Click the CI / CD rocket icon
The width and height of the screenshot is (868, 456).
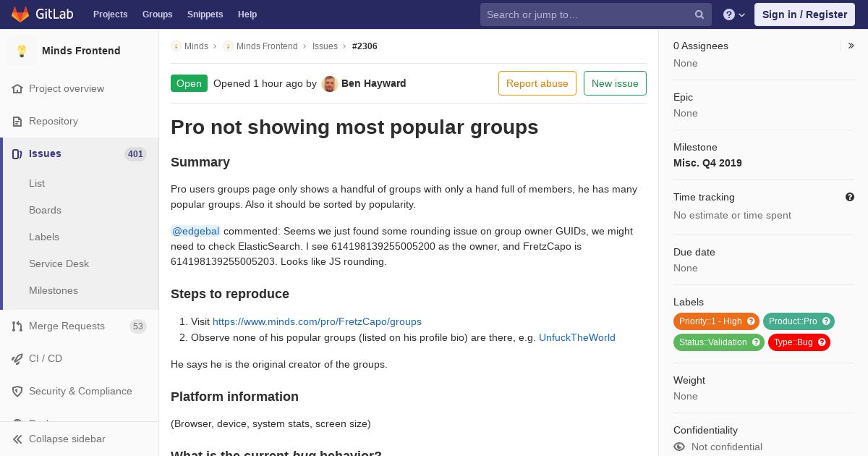tap(17, 358)
